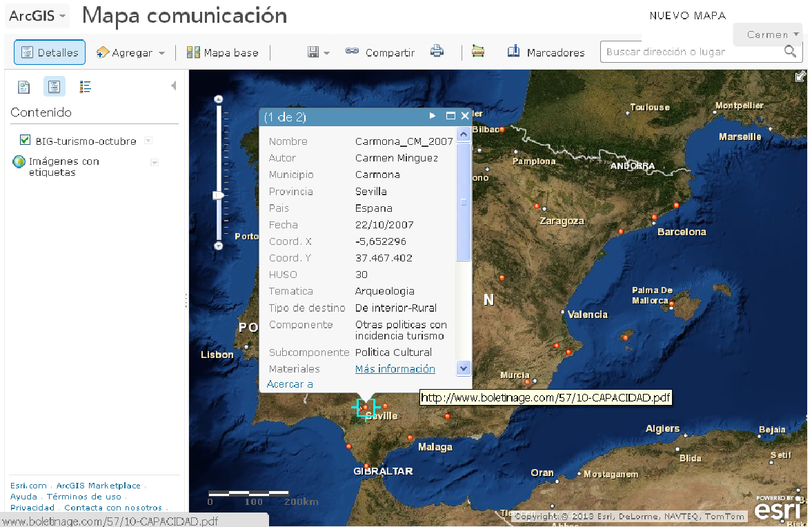Image resolution: width=812 pixels, height=527 pixels.
Task: Click the selected Seville map point
Action: pos(366,408)
